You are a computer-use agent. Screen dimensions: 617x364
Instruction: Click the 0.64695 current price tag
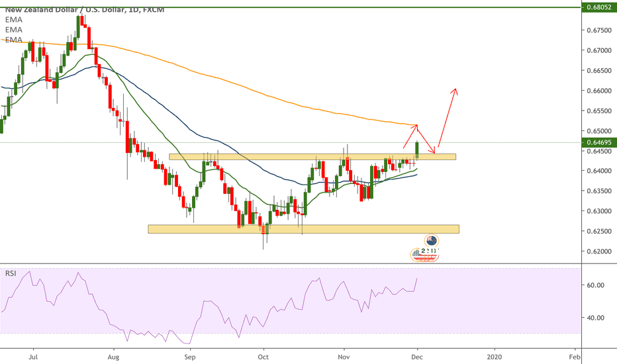[598, 142]
